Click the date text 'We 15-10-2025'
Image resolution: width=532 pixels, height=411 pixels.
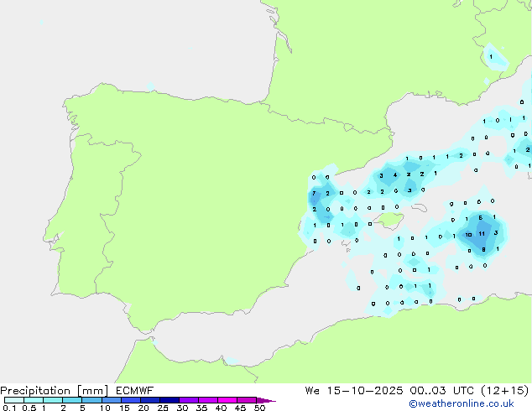point(354,391)
